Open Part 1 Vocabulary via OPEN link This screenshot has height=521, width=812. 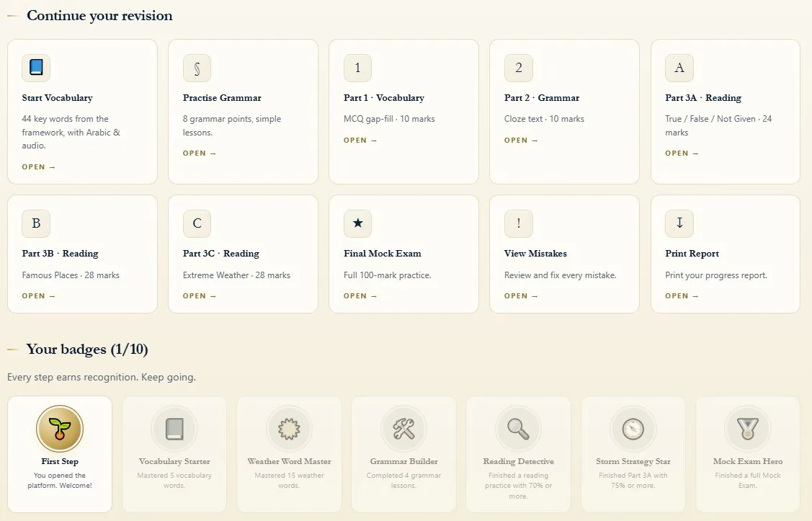(x=360, y=141)
